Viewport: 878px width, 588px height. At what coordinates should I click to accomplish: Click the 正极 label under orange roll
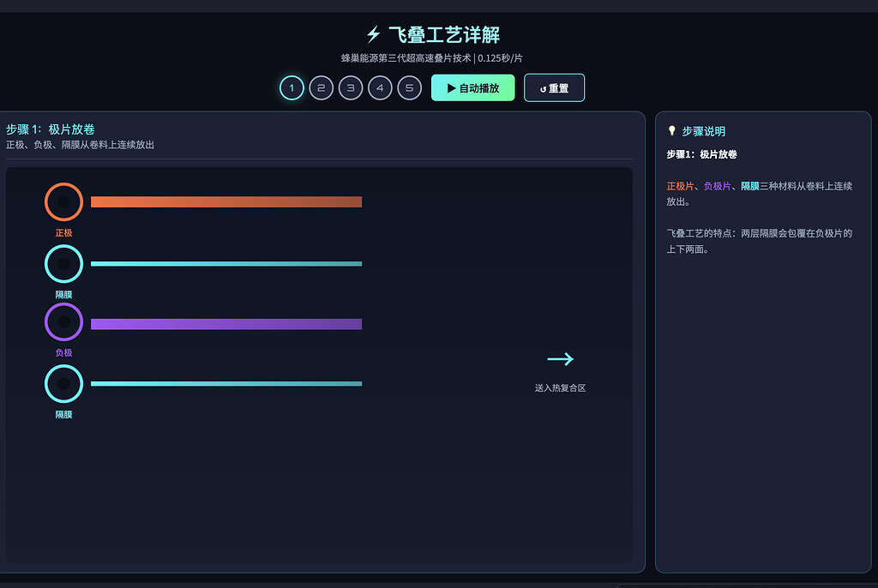(63, 233)
